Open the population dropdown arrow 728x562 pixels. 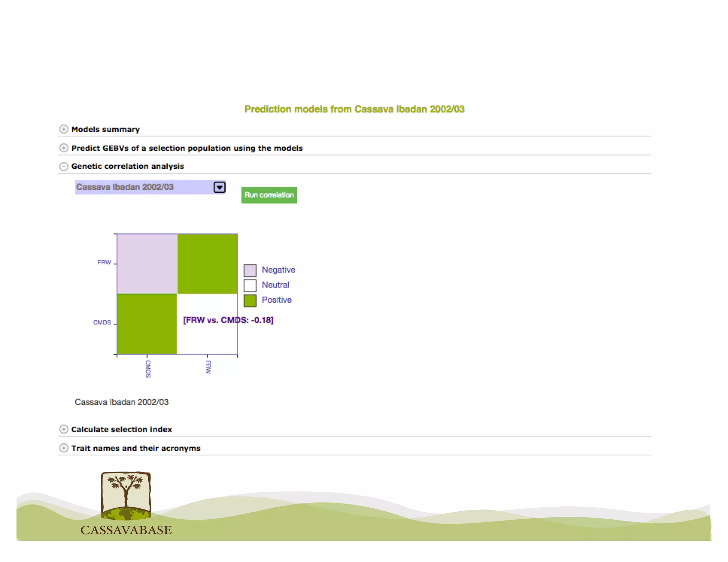pyautogui.click(x=219, y=187)
